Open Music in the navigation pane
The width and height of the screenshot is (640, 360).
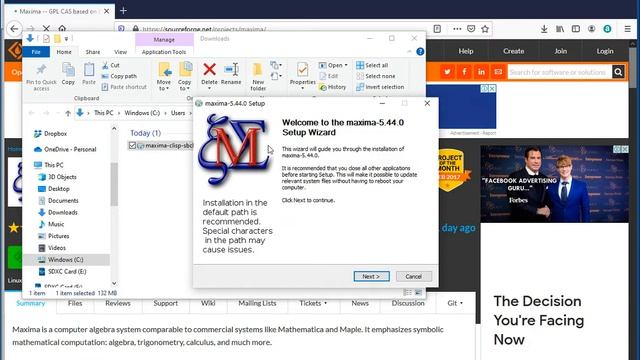51,224
